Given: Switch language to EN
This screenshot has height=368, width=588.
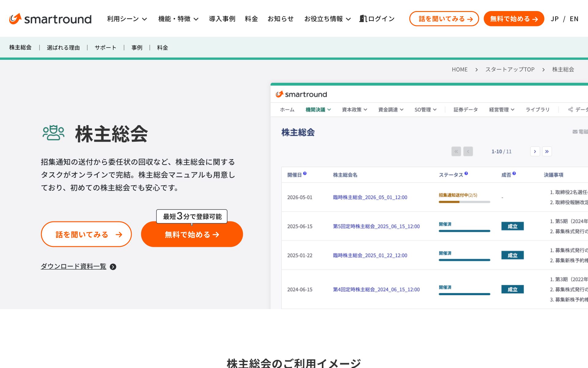Looking at the screenshot, I should coord(574,19).
